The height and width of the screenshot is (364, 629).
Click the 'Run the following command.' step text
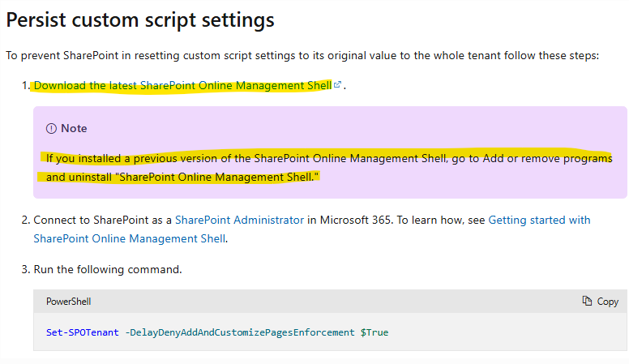click(x=108, y=269)
